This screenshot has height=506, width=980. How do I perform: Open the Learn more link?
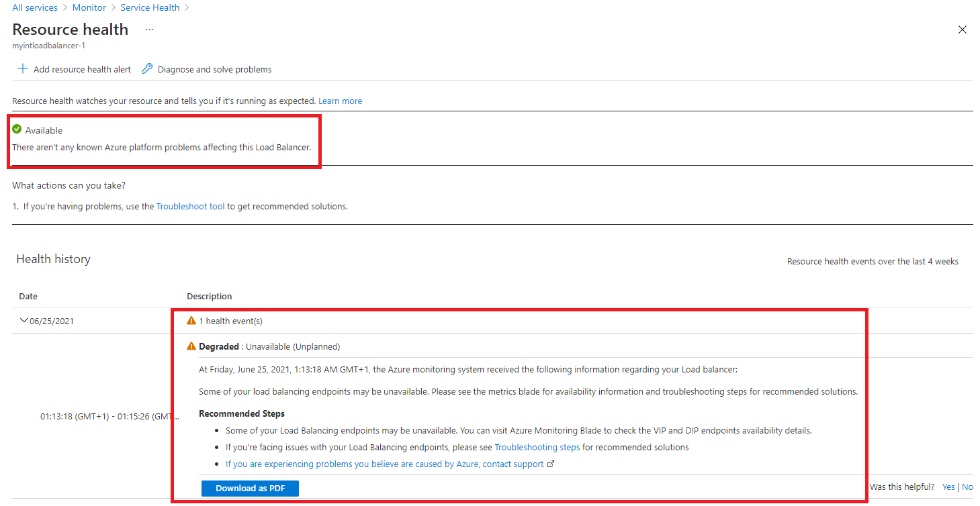pyautogui.click(x=340, y=101)
